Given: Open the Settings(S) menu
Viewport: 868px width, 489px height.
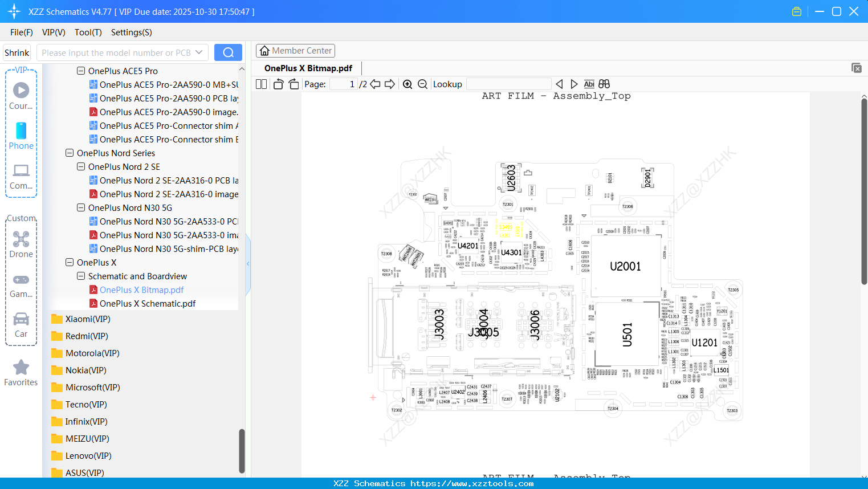Looking at the screenshot, I should pos(132,32).
